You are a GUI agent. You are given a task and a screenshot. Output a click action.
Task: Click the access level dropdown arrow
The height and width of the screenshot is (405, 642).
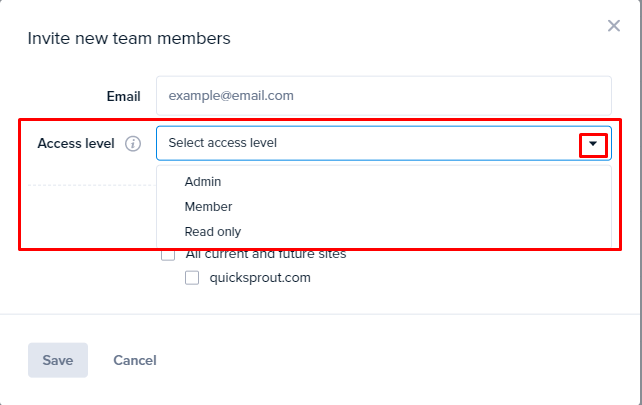pyautogui.click(x=593, y=144)
